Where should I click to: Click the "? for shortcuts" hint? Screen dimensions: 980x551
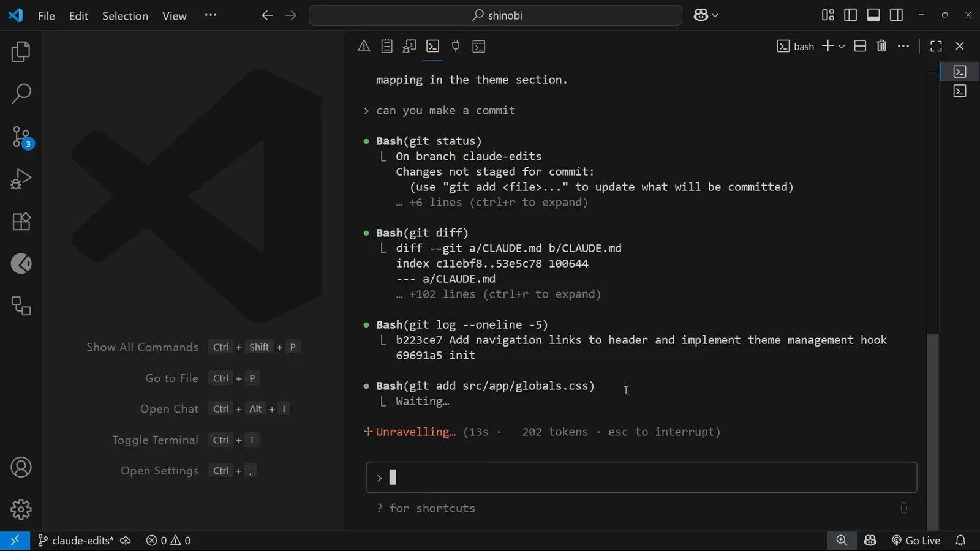tap(426, 509)
